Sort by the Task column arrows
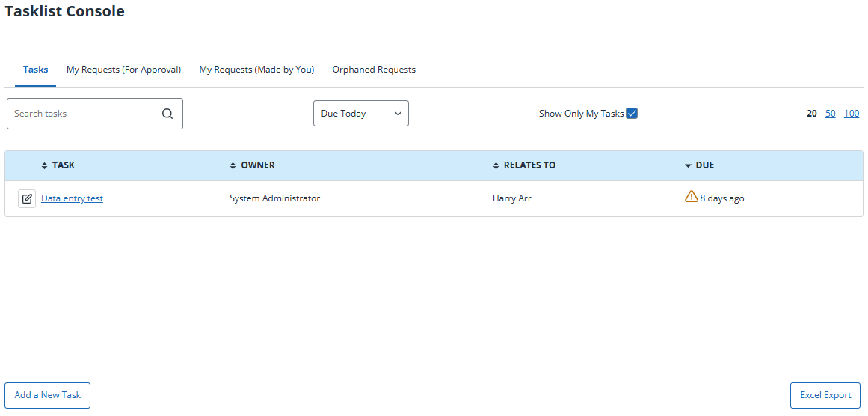The height and width of the screenshot is (416, 868). (x=45, y=165)
